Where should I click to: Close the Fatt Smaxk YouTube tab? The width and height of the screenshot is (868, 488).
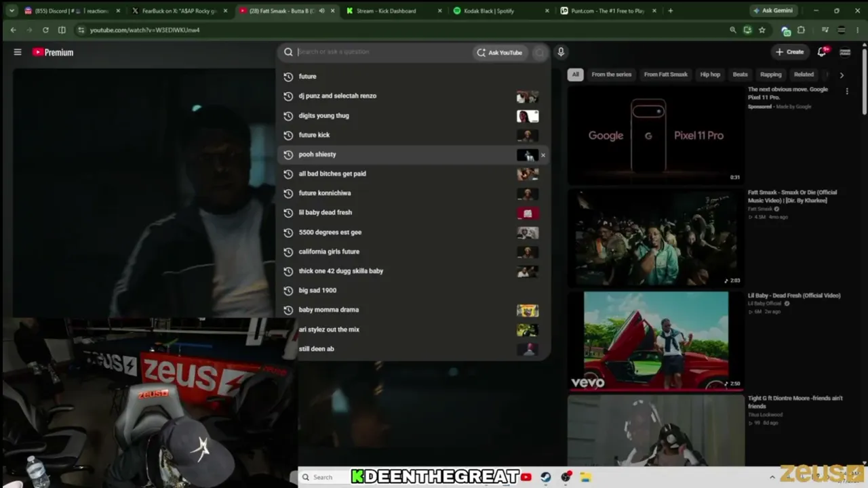tap(332, 11)
